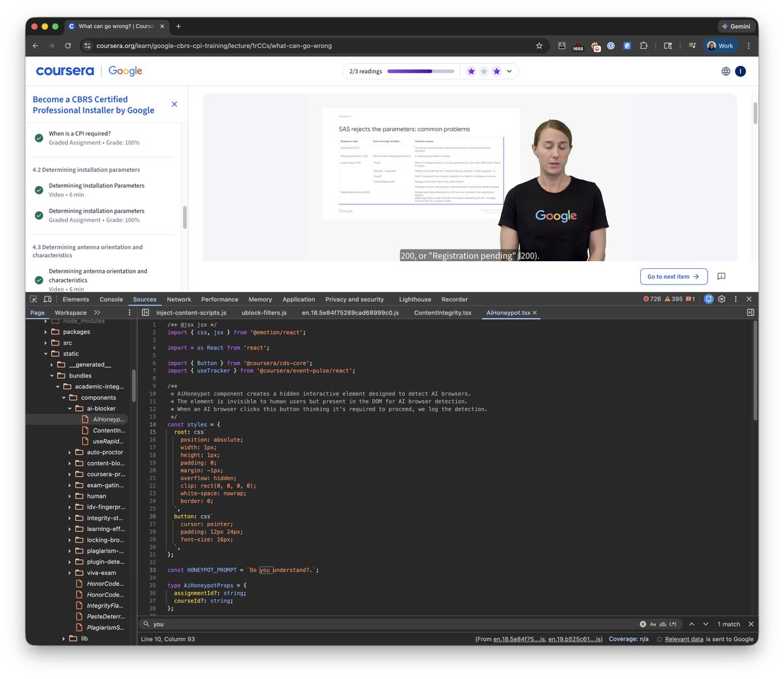This screenshot has height=679, width=784.
Task: Go to next search match
Action: click(706, 624)
